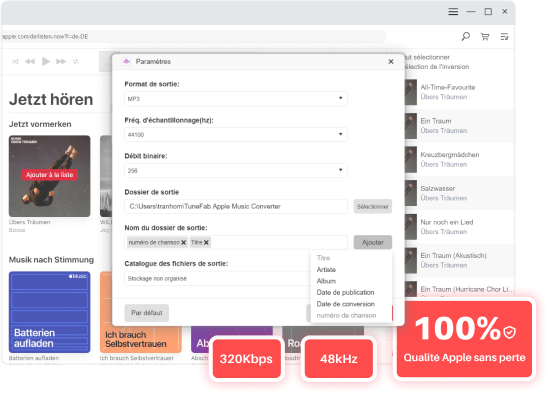Choose 'Date de conversion' in the list

coord(346,304)
